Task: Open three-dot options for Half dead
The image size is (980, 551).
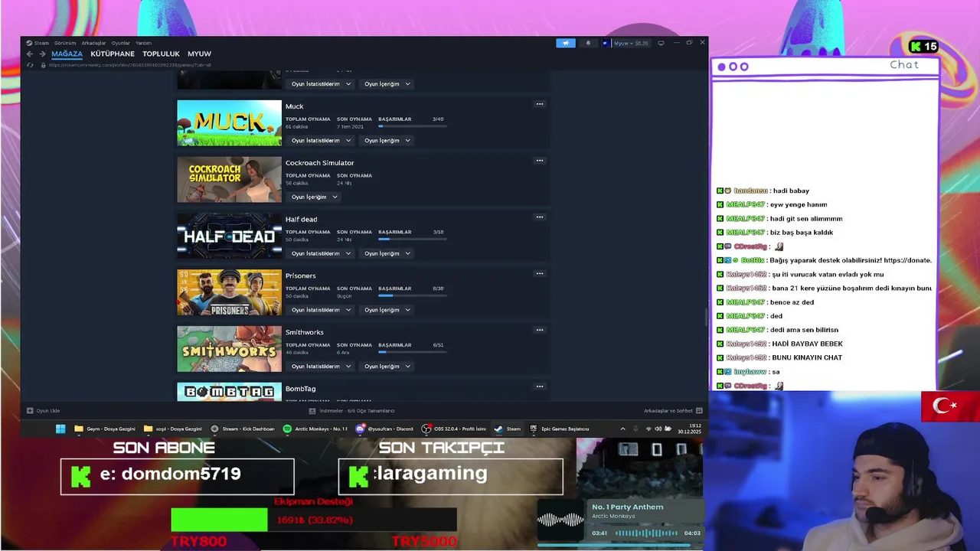Action: click(540, 217)
